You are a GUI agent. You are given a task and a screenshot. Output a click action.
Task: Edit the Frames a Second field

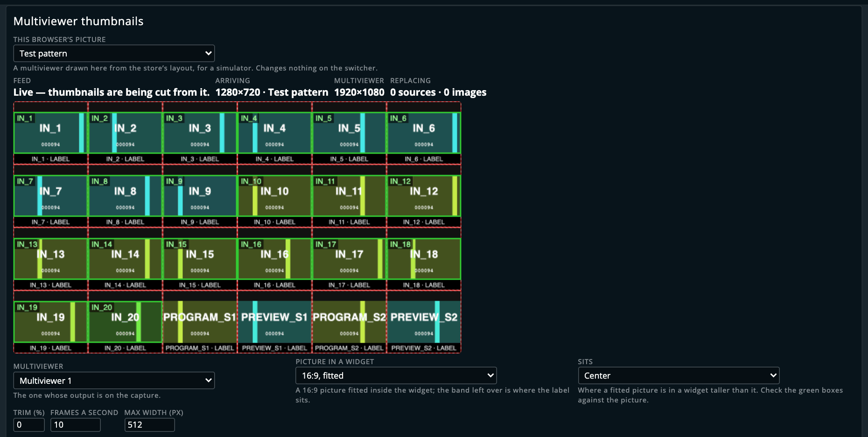click(x=75, y=424)
